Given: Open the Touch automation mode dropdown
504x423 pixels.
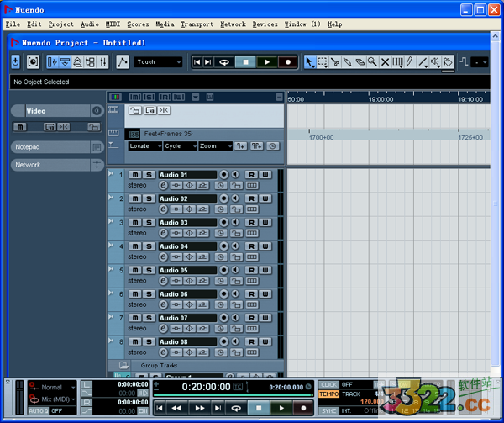Looking at the screenshot, I should coord(158,61).
